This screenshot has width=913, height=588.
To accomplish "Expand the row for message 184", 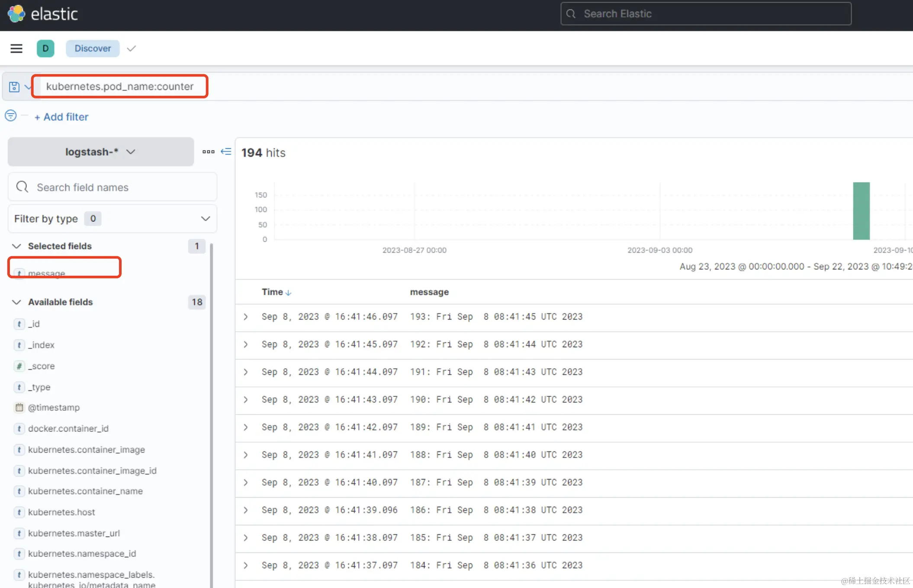I will click(x=246, y=566).
